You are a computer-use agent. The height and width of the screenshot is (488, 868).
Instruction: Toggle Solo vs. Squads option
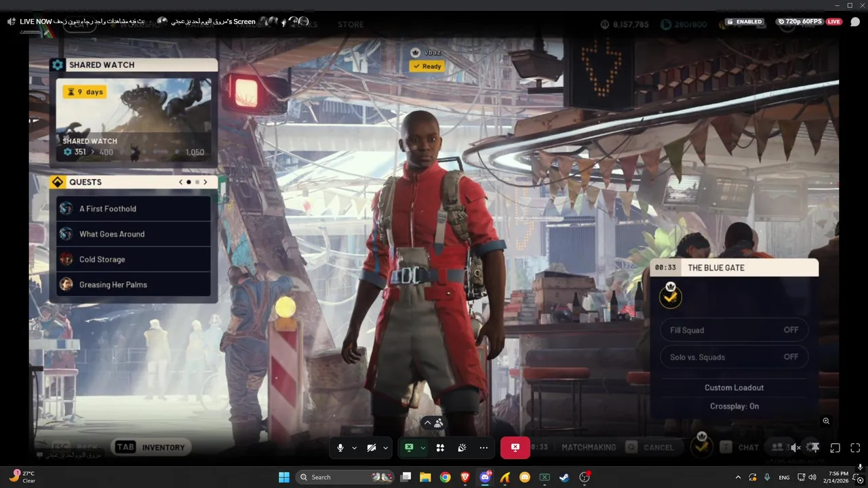point(734,357)
